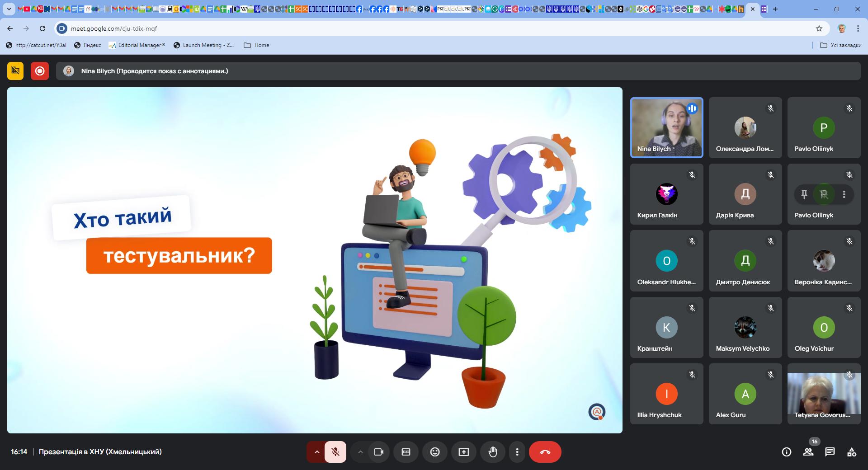The image size is (868, 470).
Task: Toggle the camera on
Action: [379, 452]
